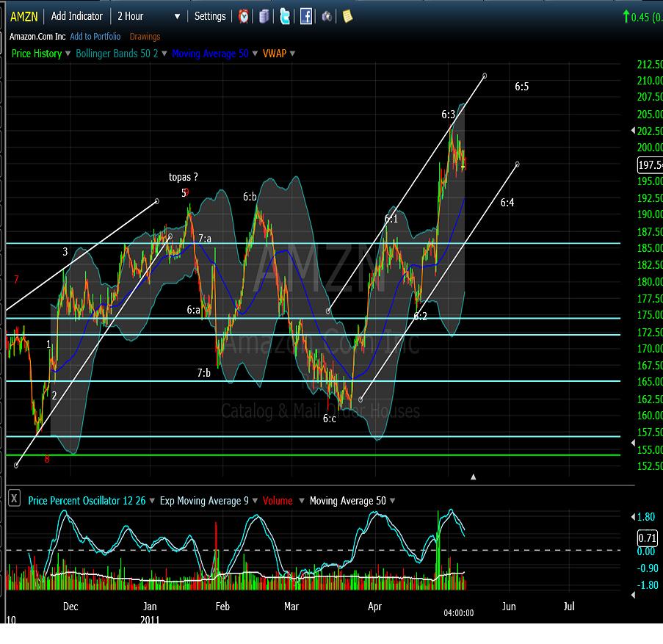This screenshot has width=663, height=644.
Task: Expand the Bollinger Bands 50 2 dropdown arrow
Action: pos(164,54)
